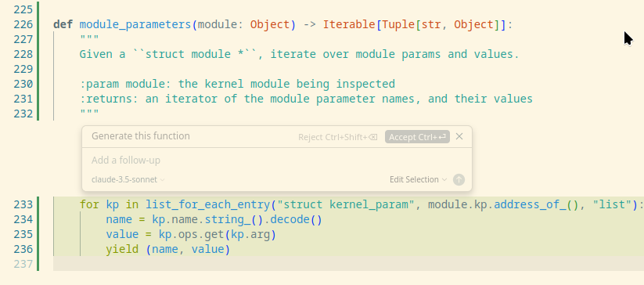This screenshot has width=644, height=285.
Task: Click the :param module: docstring line
Action: click(x=237, y=85)
